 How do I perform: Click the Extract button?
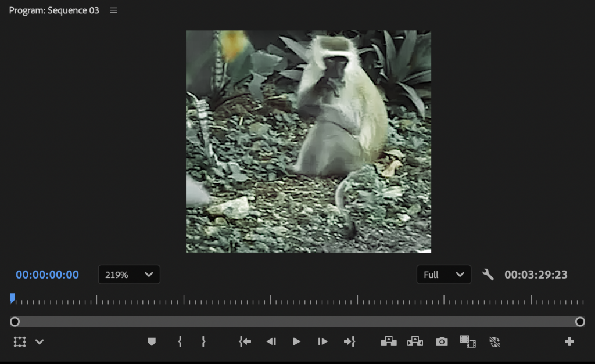415,341
